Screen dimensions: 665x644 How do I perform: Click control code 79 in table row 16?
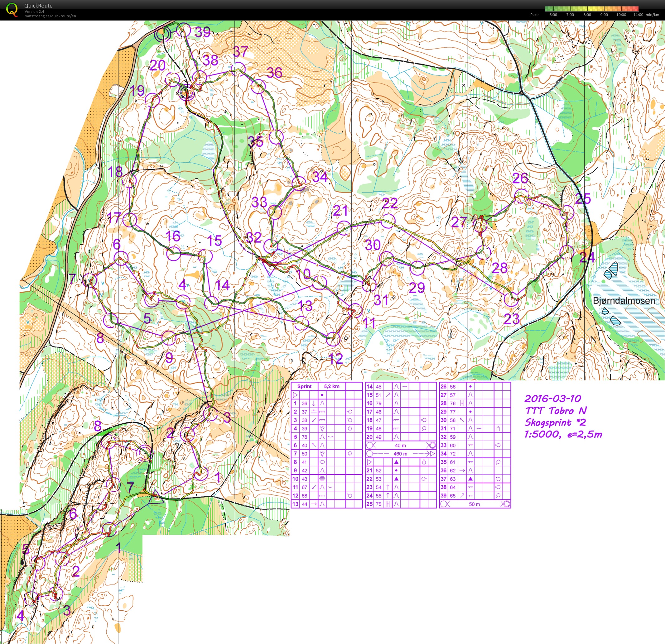pyautogui.click(x=379, y=403)
